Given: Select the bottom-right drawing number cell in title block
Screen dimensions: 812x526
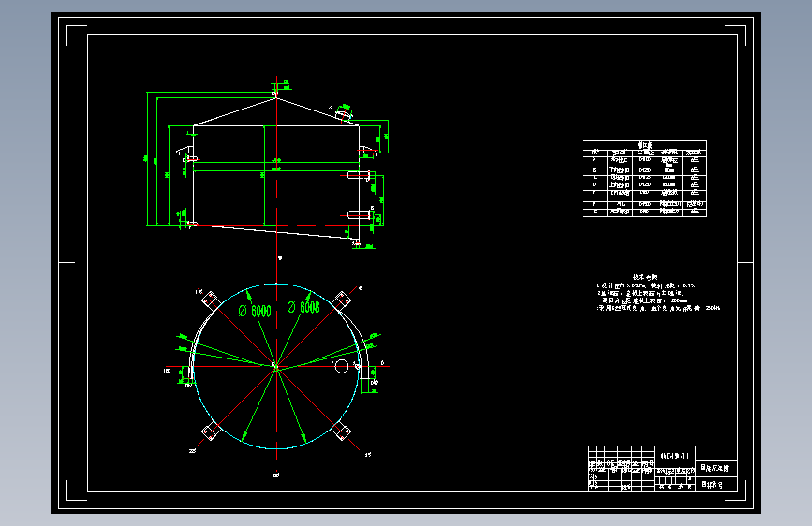Looking at the screenshot, I should pos(716,484).
